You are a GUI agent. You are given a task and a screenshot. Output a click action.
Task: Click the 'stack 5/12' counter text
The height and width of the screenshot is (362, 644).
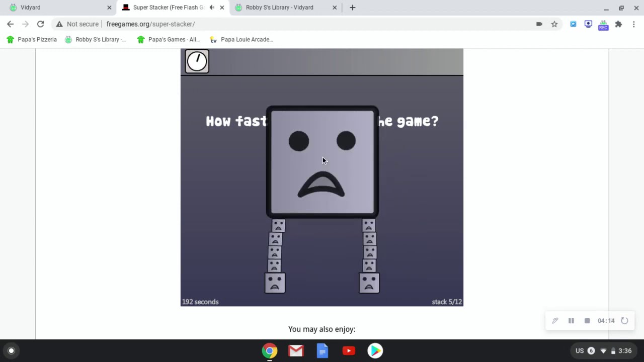pos(447,302)
